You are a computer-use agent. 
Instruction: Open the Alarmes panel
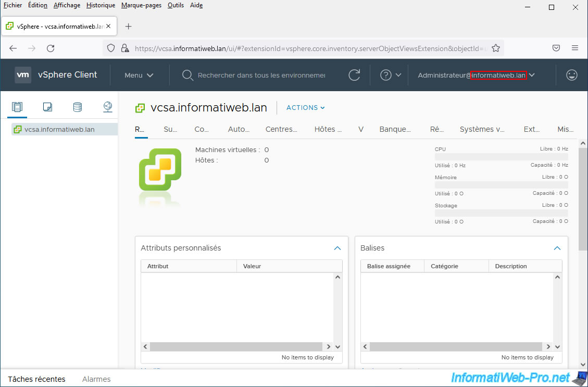(96, 379)
